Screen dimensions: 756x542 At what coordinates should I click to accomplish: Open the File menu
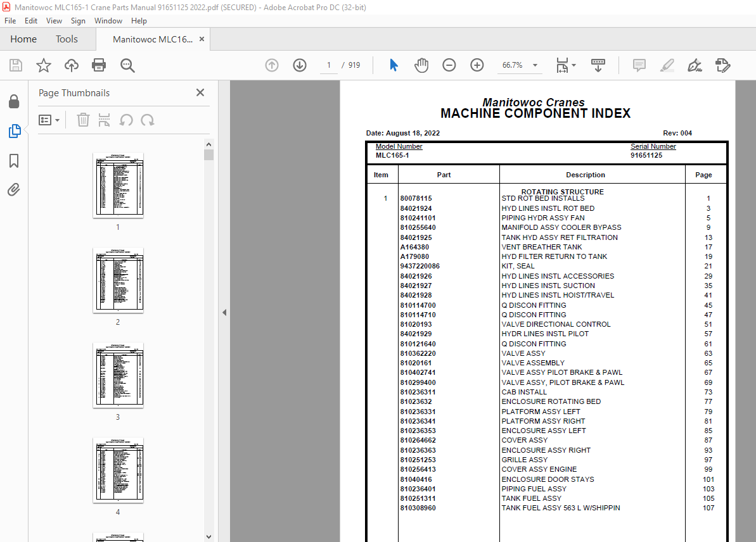10,21
